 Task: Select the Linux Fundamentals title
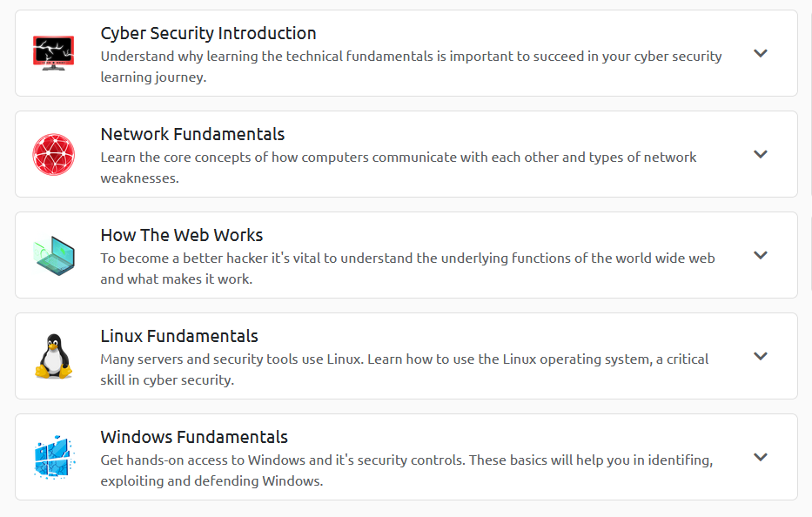(x=179, y=336)
